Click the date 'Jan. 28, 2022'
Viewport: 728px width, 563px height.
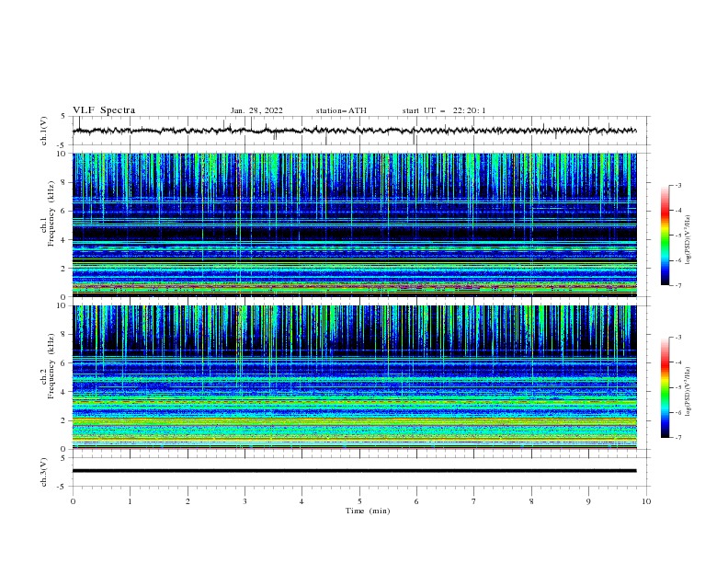256,110
